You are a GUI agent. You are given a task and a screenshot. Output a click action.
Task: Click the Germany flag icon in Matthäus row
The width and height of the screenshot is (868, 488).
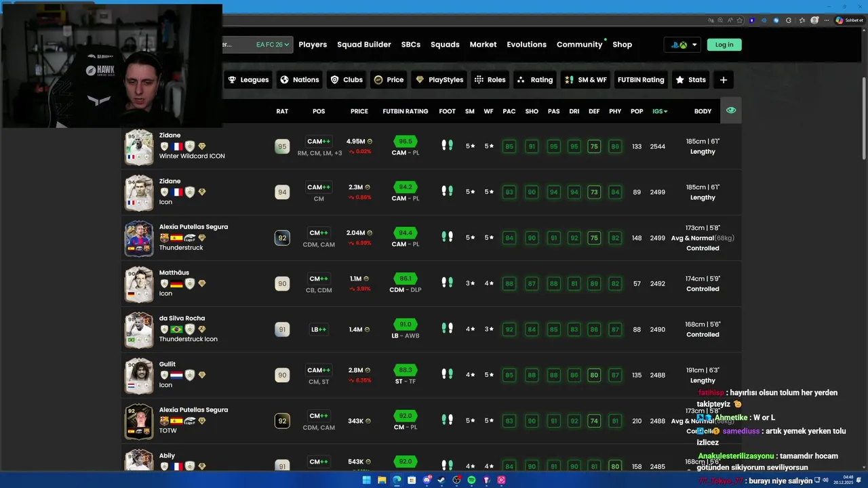tap(177, 283)
